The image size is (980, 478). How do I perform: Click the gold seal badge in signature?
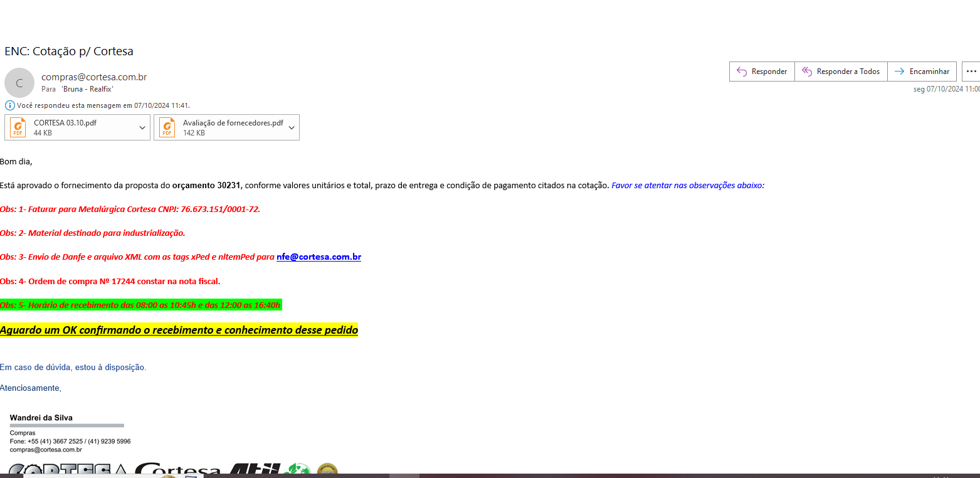(327, 470)
